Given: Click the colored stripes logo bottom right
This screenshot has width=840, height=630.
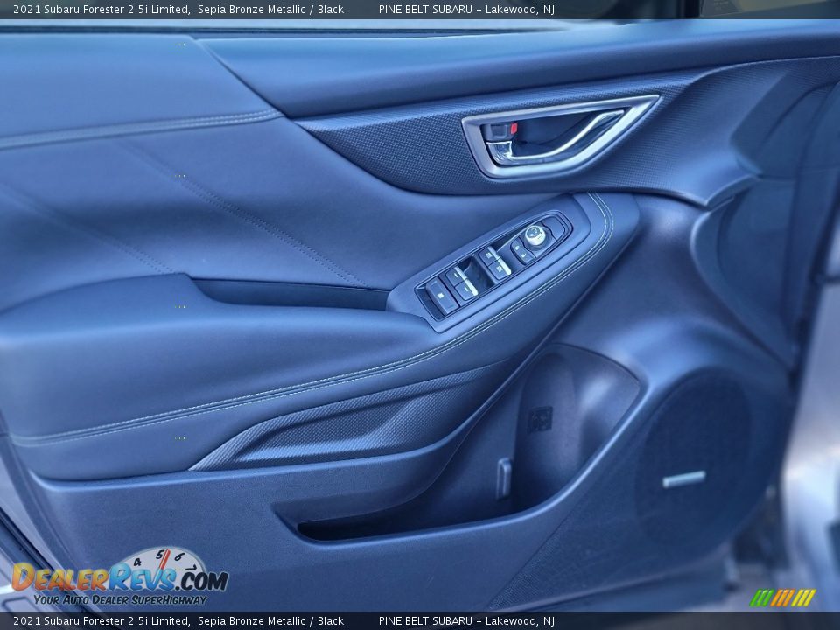Looking at the screenshot, I should (782, 598).
